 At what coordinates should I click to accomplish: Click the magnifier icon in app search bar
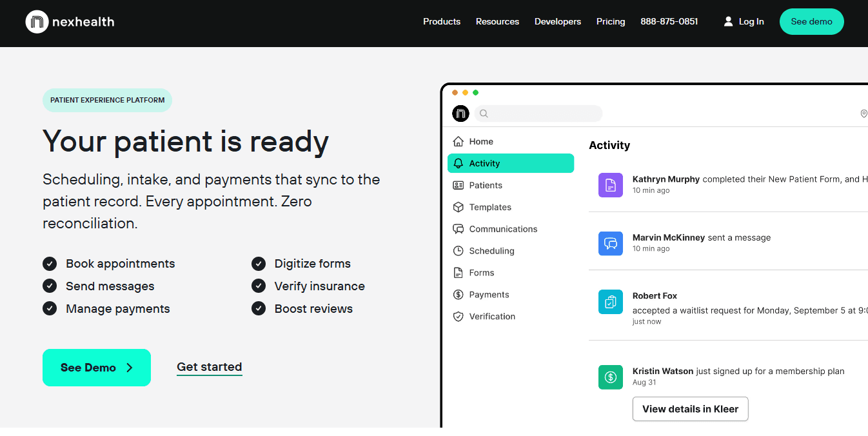click(484, 114)
